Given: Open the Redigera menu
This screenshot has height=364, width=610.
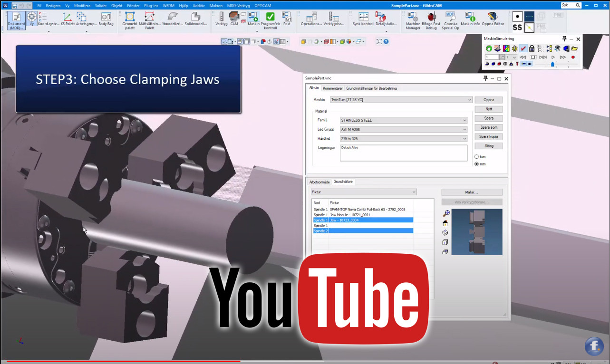Looking at the screenshot, I should coord(53,5).
